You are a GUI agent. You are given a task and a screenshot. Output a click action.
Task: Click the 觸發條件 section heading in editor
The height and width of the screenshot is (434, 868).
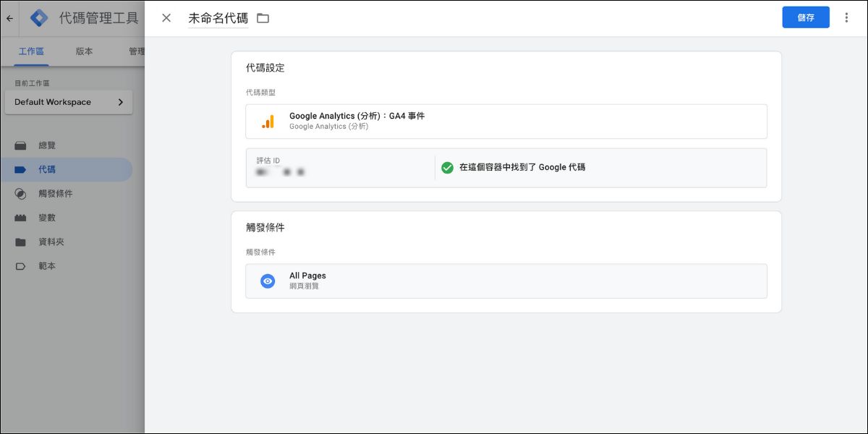click(265, 227)
